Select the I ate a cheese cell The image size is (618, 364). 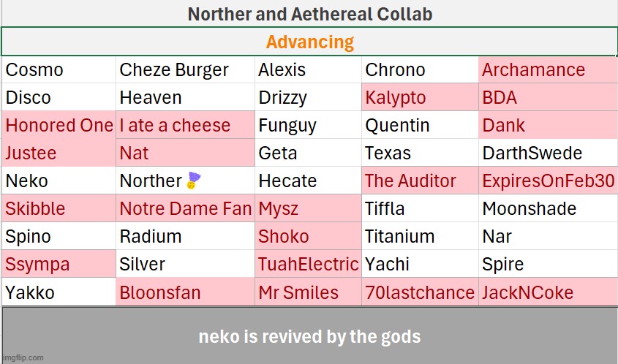tap(185, 125)
